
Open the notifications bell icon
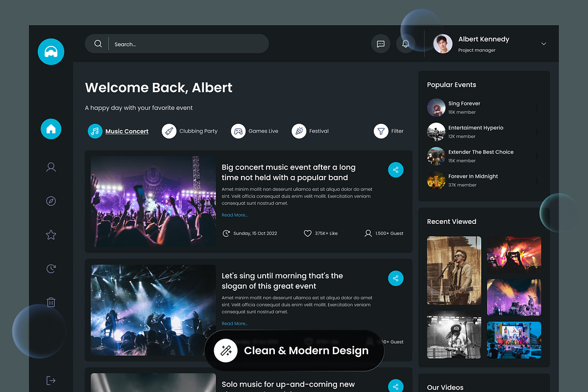[x=405, y=44]
